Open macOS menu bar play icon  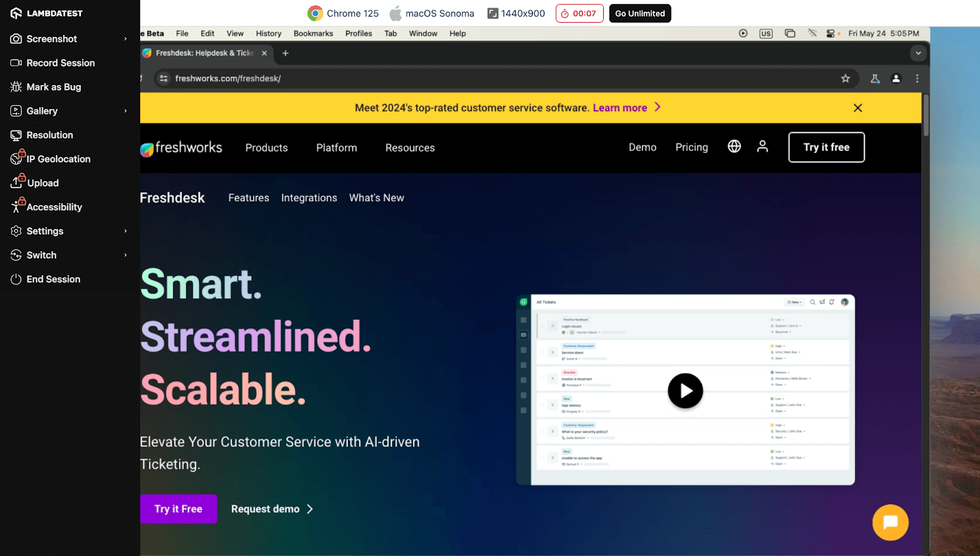743,34
